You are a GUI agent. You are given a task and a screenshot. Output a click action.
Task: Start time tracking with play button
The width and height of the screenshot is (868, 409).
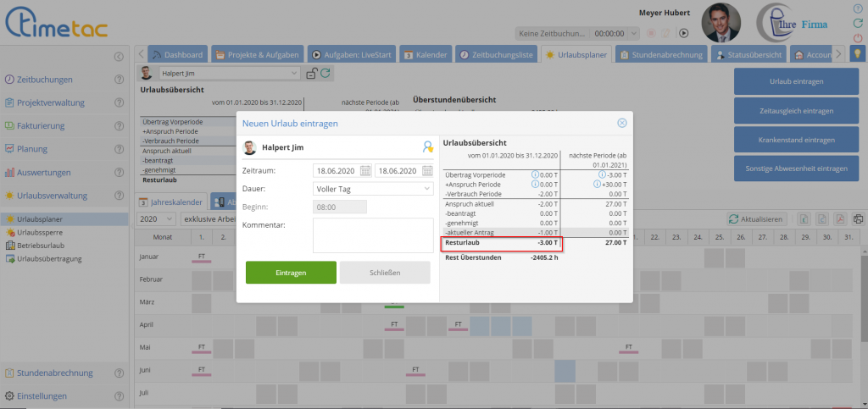point(683,34)
